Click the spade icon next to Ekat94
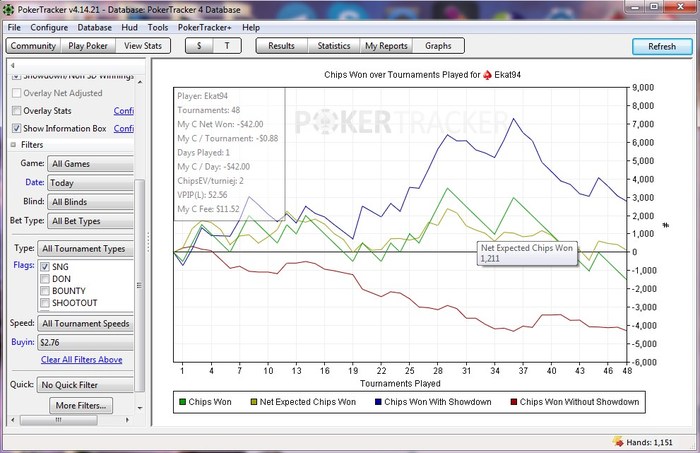 pyautogui.click(x=488, y=75)
